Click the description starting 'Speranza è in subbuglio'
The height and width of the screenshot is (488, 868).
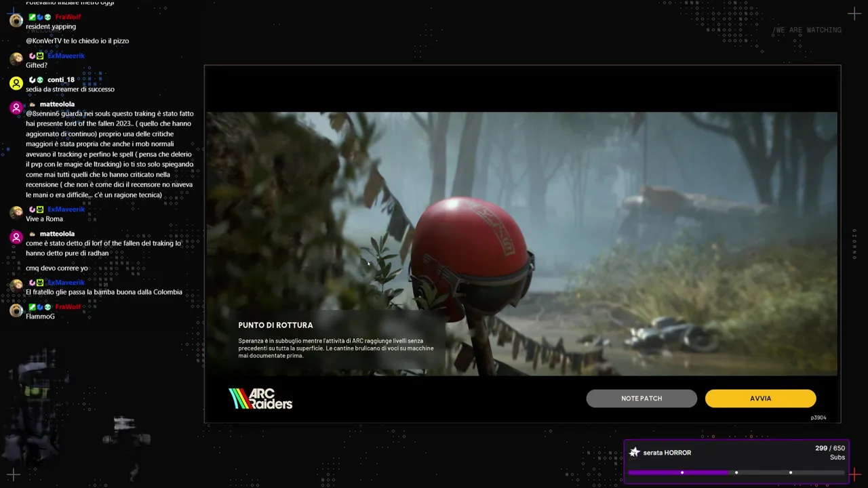click(336, 348)
